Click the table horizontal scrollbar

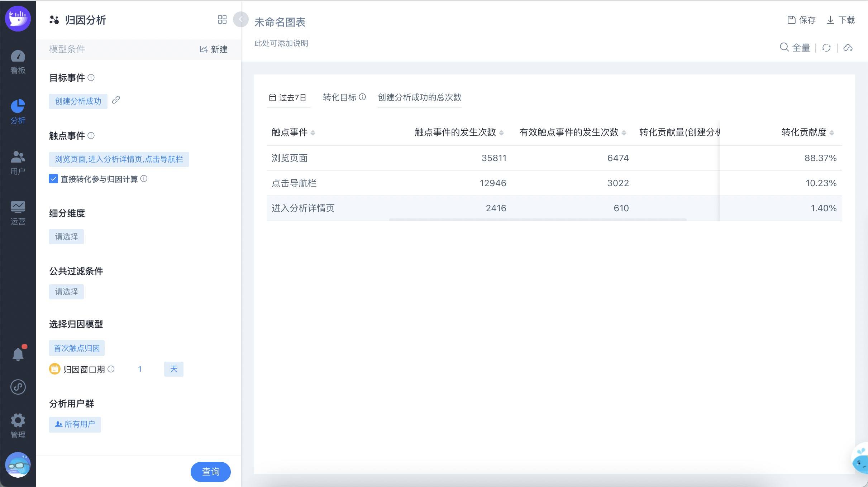point(538,219)
